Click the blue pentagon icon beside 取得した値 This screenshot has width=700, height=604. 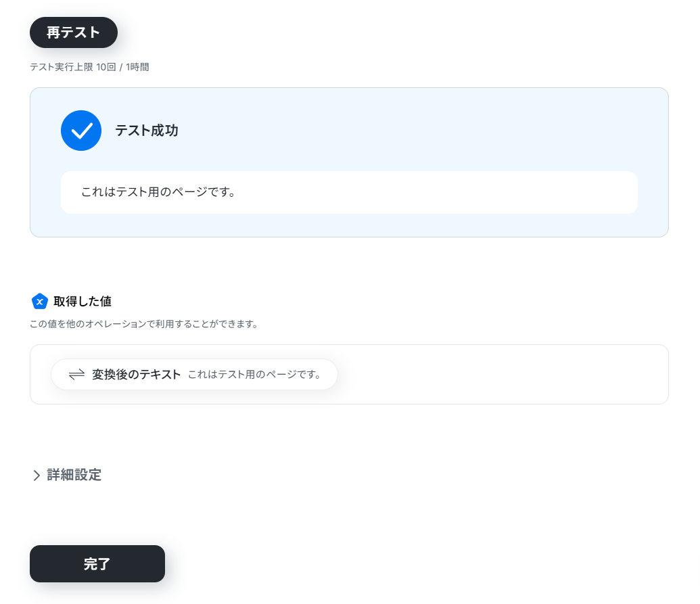click(40, 302)
